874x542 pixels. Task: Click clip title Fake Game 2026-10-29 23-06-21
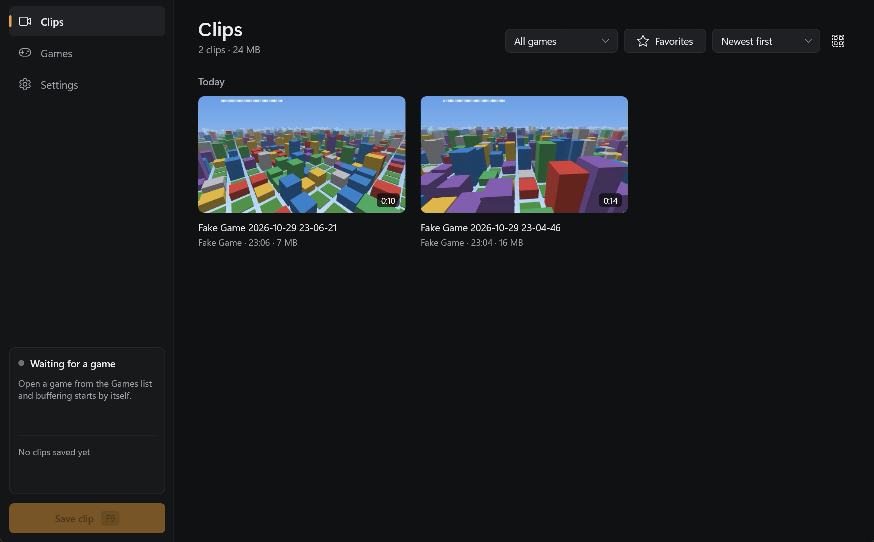point(268,228)
